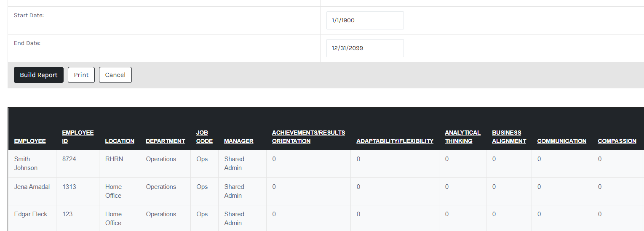Click Home Office in Edgar Fleck row
Viewport: 644px width, 231px height.
pos(113,218)
